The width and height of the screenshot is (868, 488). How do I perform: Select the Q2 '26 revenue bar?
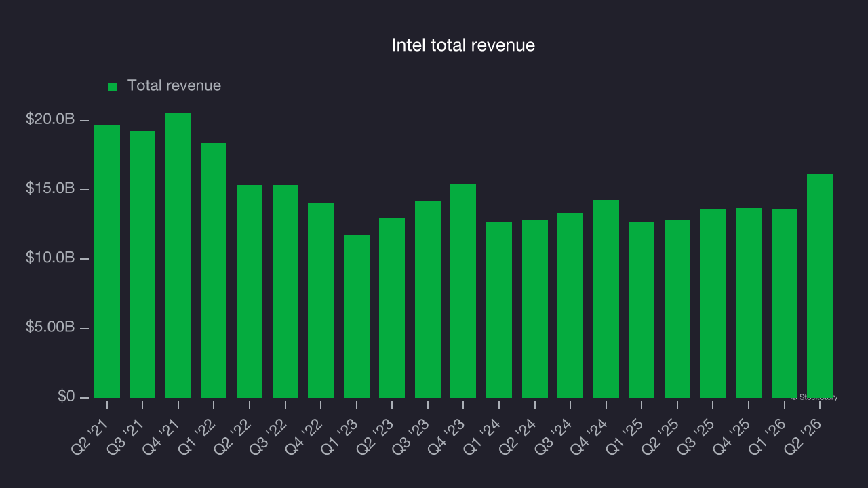click(x=820, y=286)
